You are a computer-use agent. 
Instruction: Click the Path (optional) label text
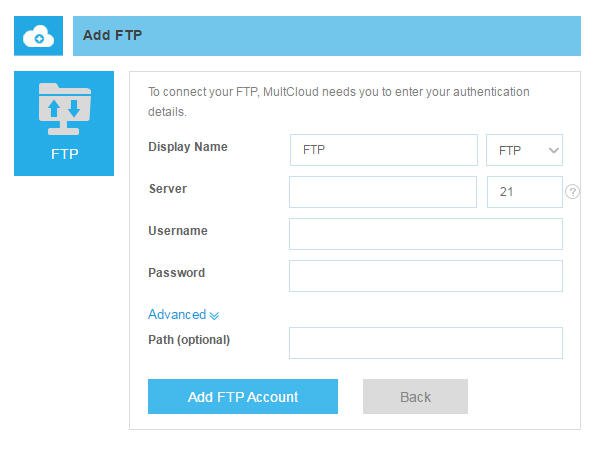[189, 340]
